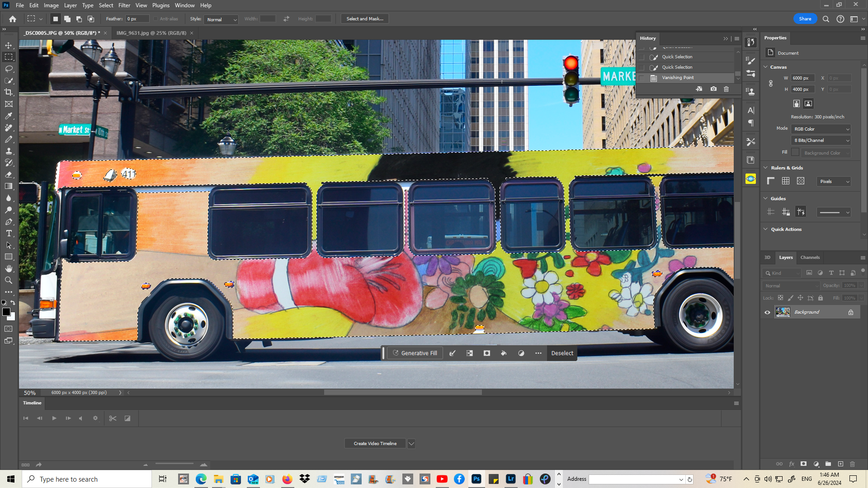Toggle history brush source for first Quick Selection
The width and height of the screenshot is (868, 488).
(642, 57)
